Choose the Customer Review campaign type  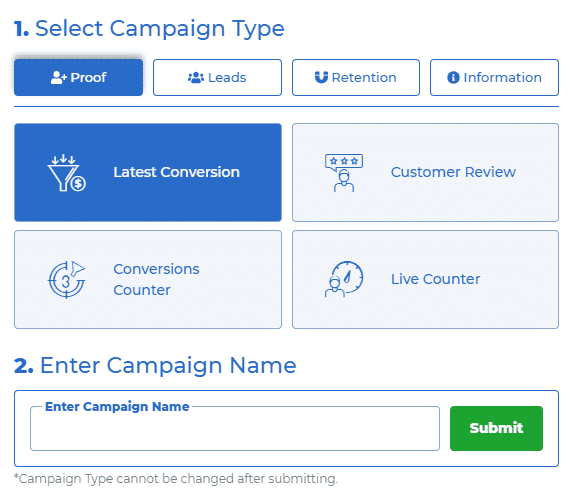pos(425,172)
